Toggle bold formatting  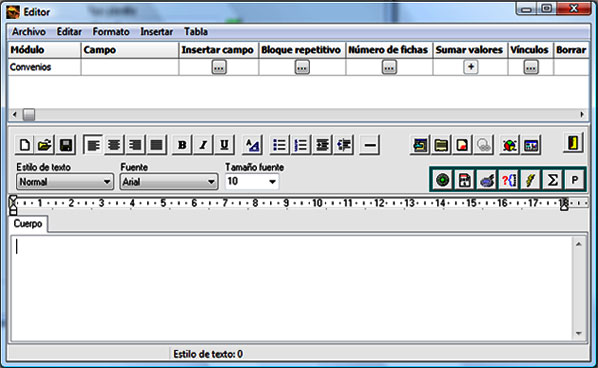point(182,145)
